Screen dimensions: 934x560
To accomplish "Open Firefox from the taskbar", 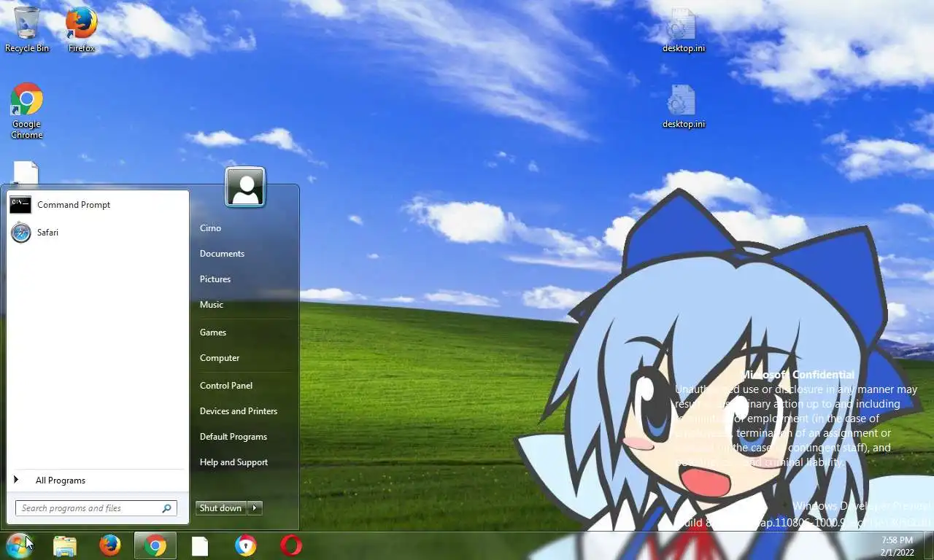I will coord(110,545).
